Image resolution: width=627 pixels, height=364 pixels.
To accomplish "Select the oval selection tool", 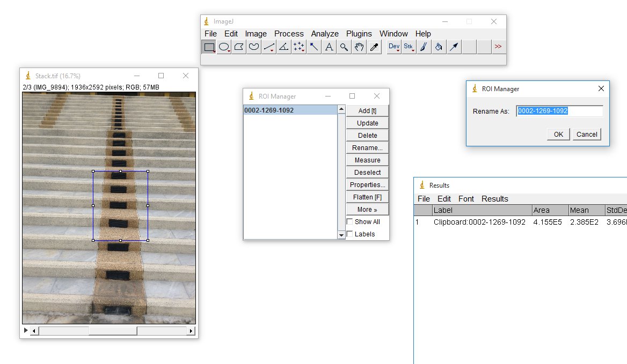I will click(x=223, y=47).
